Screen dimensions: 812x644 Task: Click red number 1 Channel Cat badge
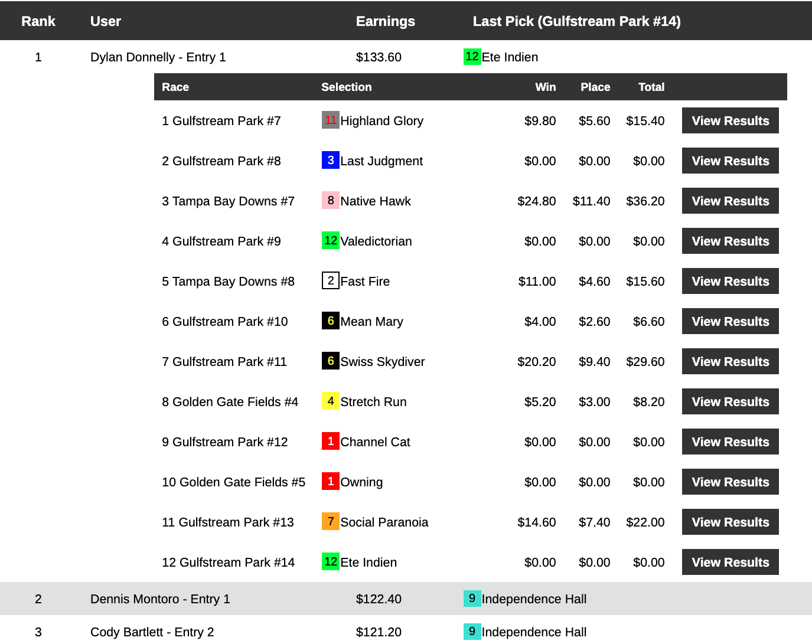point(330,441)
